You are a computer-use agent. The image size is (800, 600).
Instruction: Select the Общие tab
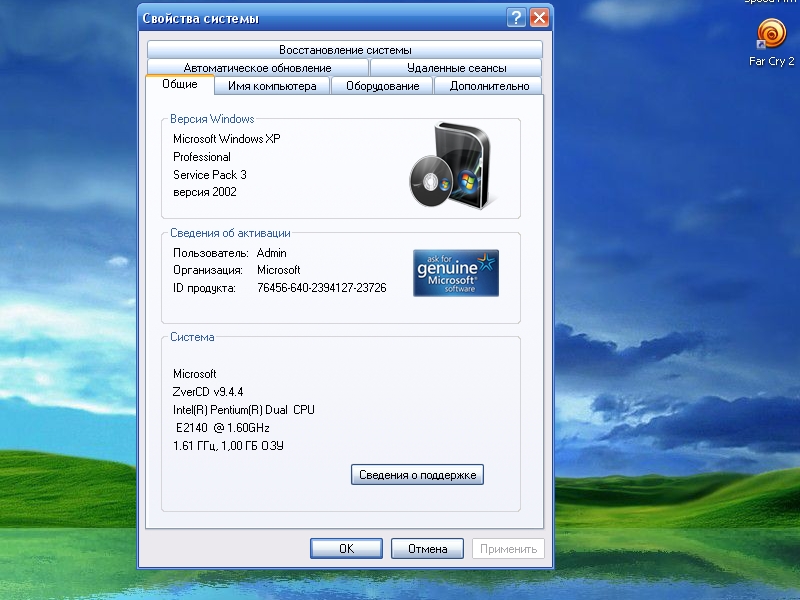(180, 84)
